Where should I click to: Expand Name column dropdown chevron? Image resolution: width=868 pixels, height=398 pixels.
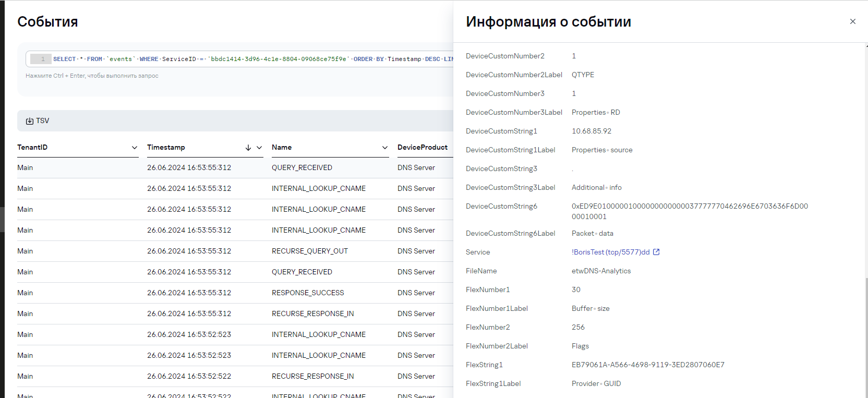385,148
